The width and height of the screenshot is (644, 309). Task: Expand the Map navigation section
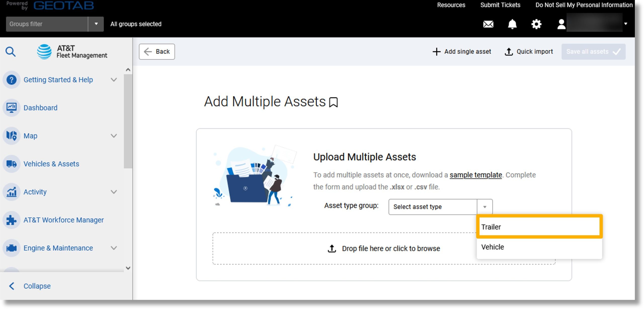pos(115,136)
